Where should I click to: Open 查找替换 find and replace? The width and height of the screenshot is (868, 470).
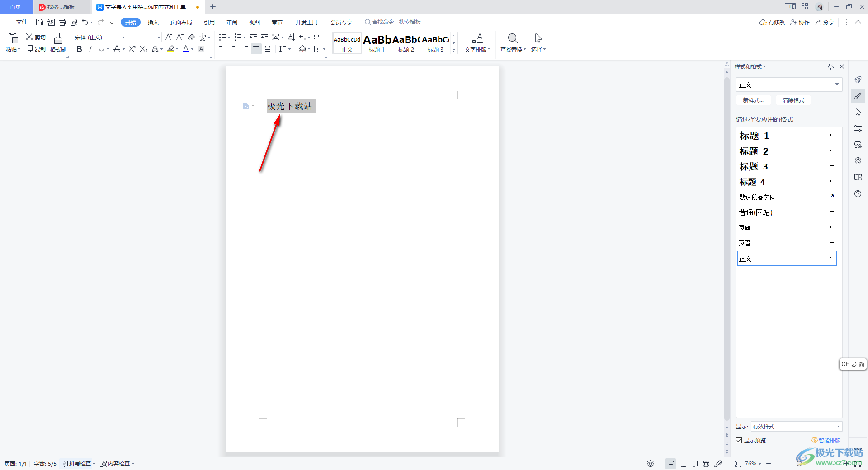(513, 43)
